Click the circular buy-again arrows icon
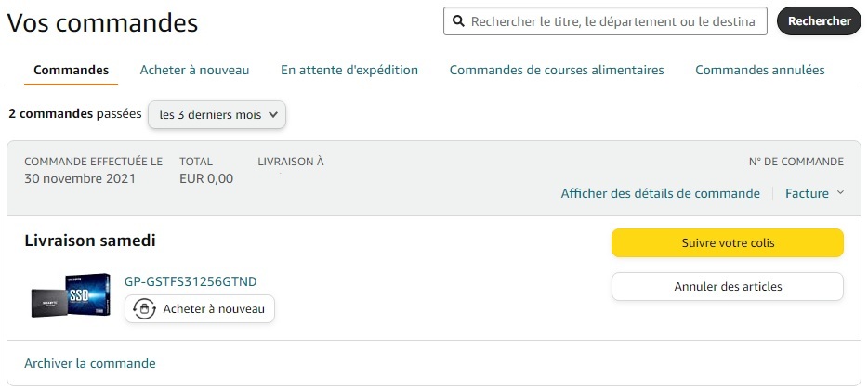This screenshot has width=868, height=391. pyautogui.click(x=144, y=308)
